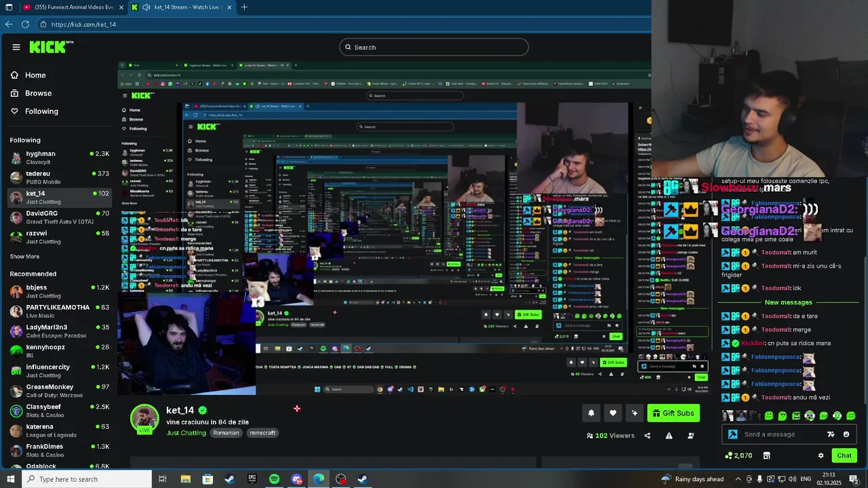Screen dimensions: 868x488
Task: Open a new browser tab with plus
Action: [x=244, y=7]
